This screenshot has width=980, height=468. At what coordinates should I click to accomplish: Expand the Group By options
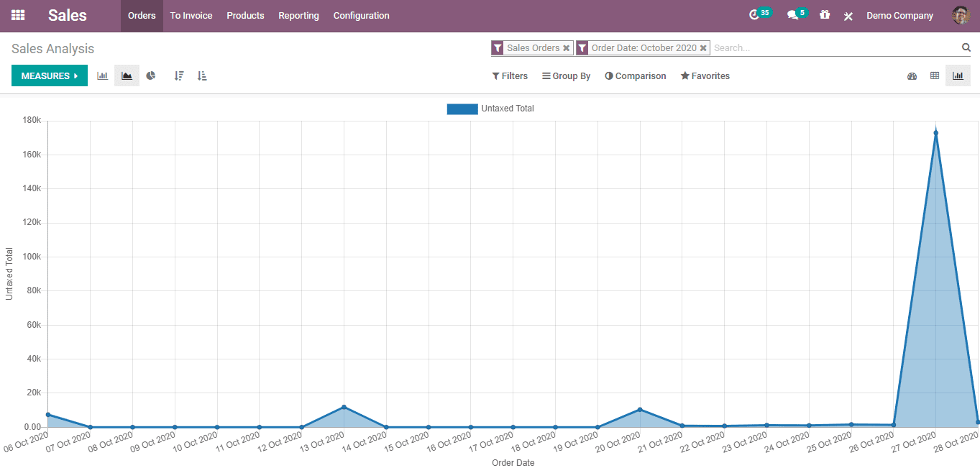567,76
